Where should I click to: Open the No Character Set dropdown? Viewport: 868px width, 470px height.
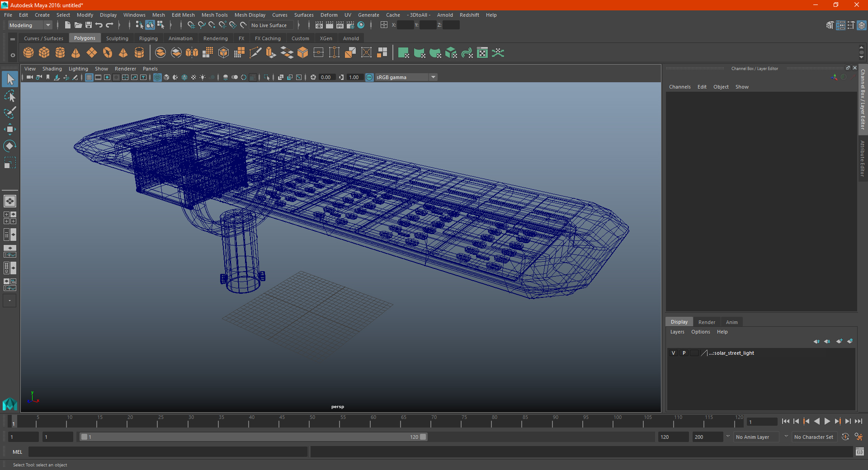pos(814,437)
